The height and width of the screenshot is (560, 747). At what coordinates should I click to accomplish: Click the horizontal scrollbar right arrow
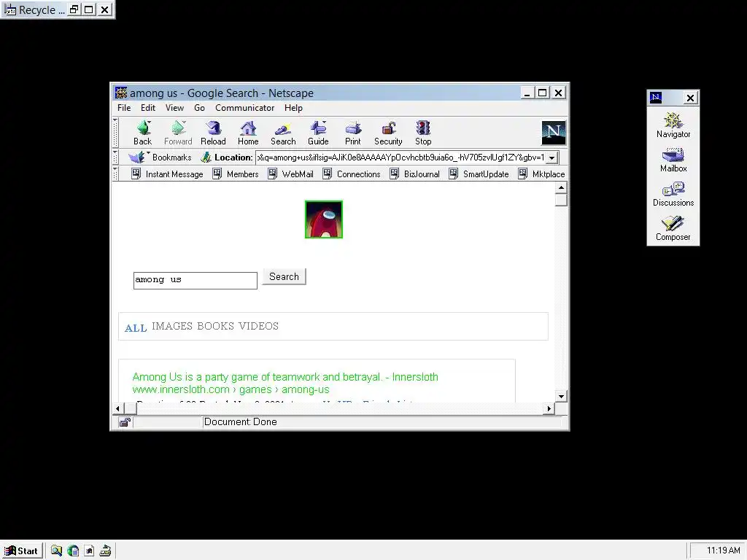click(x=549, y=408)
